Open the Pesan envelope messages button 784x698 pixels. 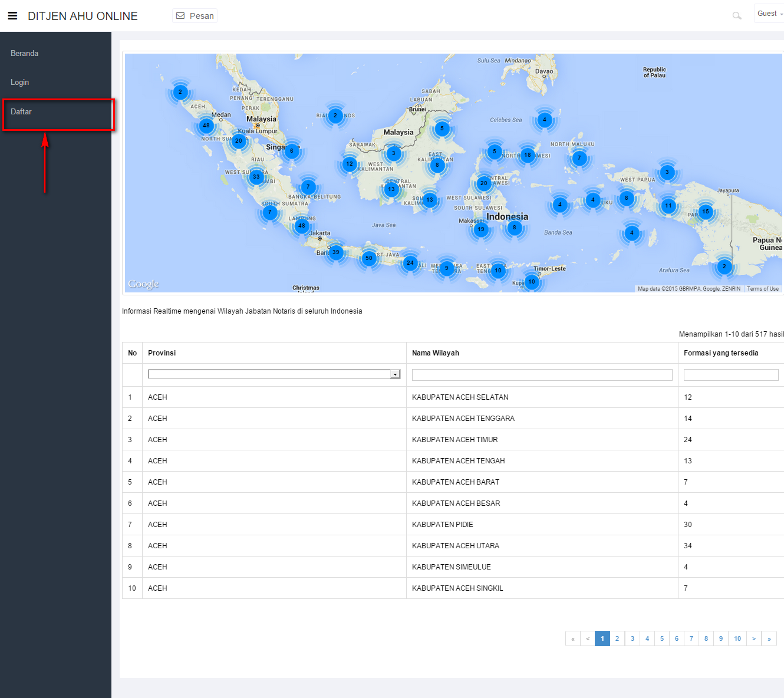pyautogui.click(x=195, y=16)
